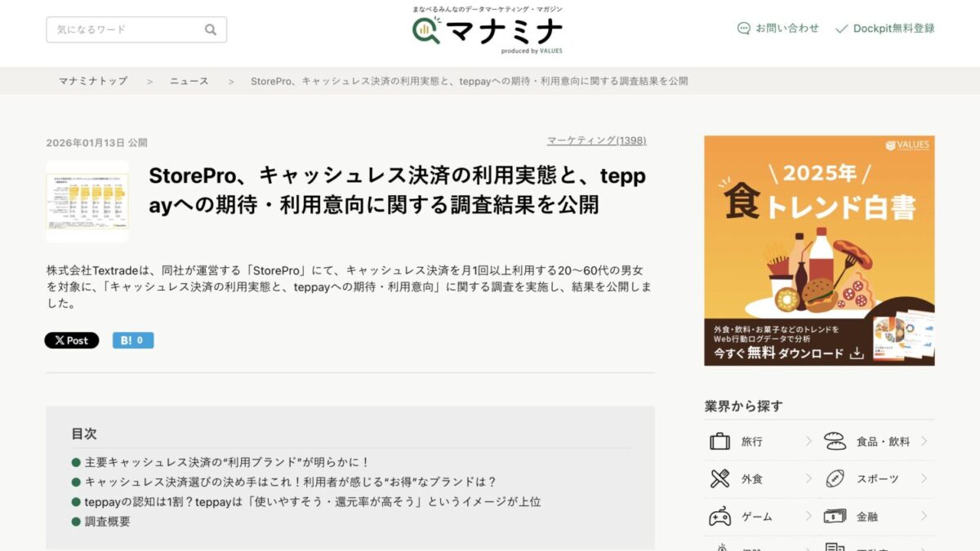
Task: Click the ゲーム game controller icon
Action: click(719, 515)
